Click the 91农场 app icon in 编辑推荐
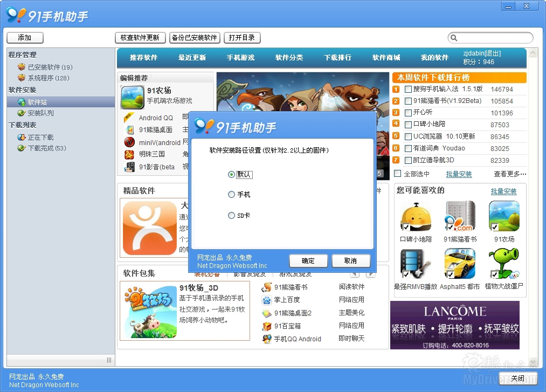The height and width of the screenshot is (392, 546). pos(132,98)
